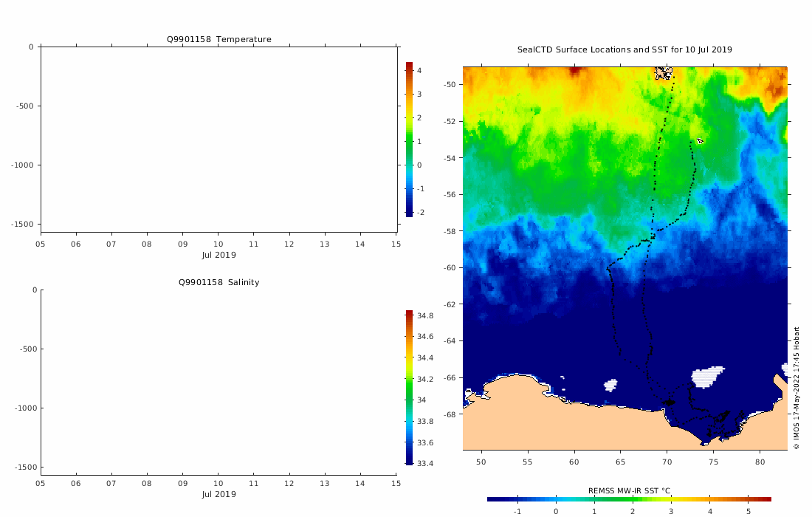Click date tick 15 on Temperature x-axis
This screenshot has width=812, height=517.
[x=396, y=244]
